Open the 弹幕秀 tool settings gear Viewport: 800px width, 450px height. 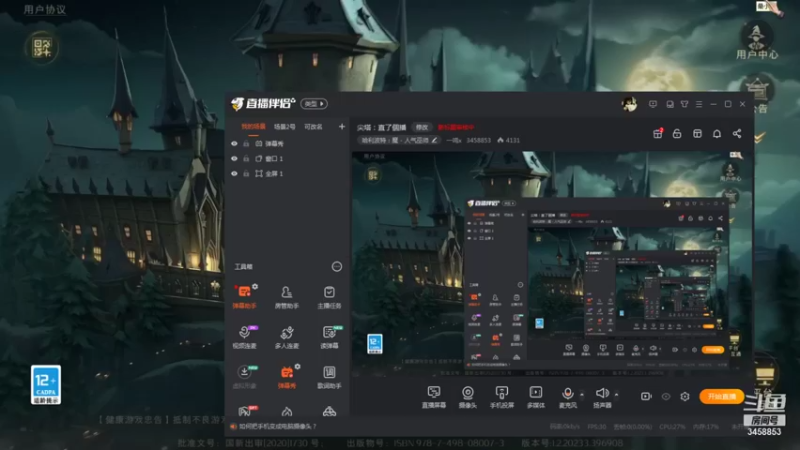(297, 367)
